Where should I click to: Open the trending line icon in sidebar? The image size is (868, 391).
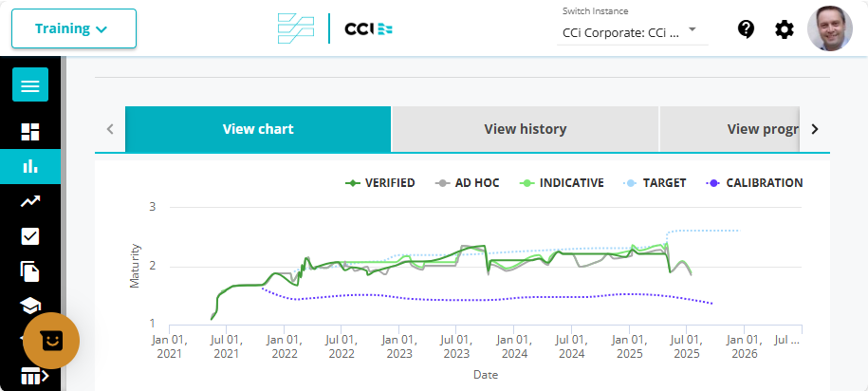[30, 201]
